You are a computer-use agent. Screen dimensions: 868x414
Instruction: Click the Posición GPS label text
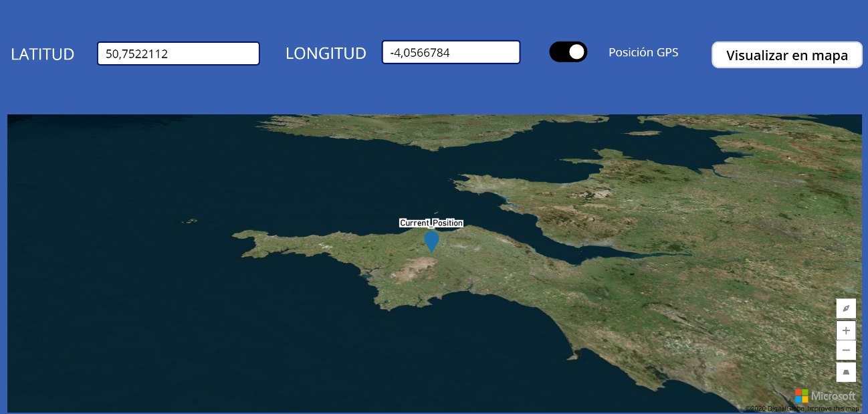(x=643, y=52)
